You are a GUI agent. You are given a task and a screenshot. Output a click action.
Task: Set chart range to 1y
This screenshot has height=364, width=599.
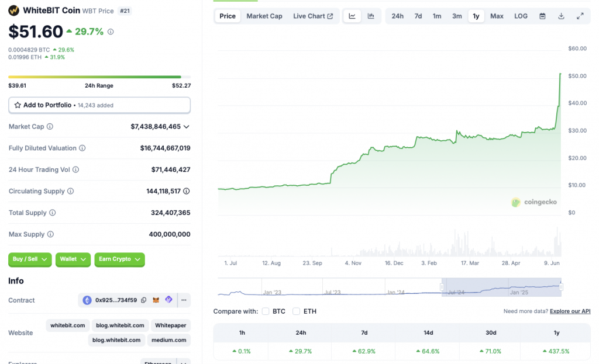point(476,16)
